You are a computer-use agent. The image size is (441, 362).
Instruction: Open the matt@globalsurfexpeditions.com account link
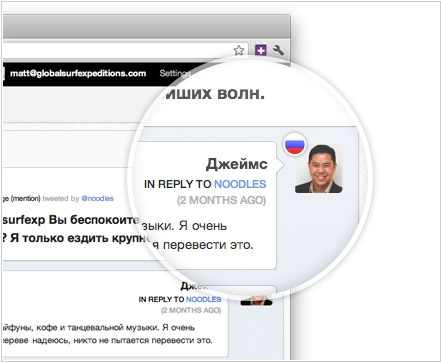coord(78,73)
